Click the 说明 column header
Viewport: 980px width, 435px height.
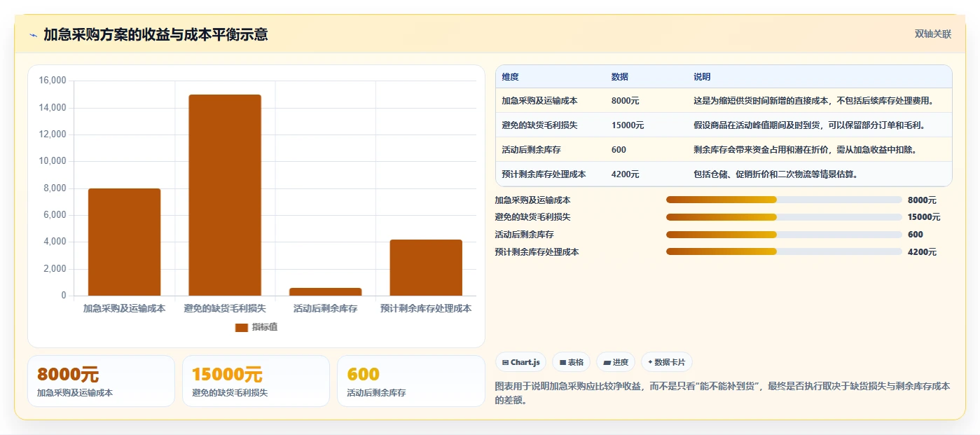coord(702,77)
